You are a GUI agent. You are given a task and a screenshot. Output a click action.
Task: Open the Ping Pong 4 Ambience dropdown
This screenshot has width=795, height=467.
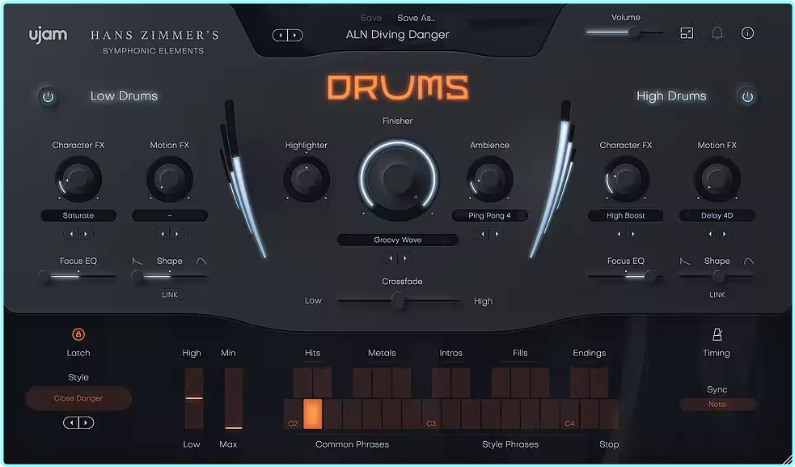(489, 215)
